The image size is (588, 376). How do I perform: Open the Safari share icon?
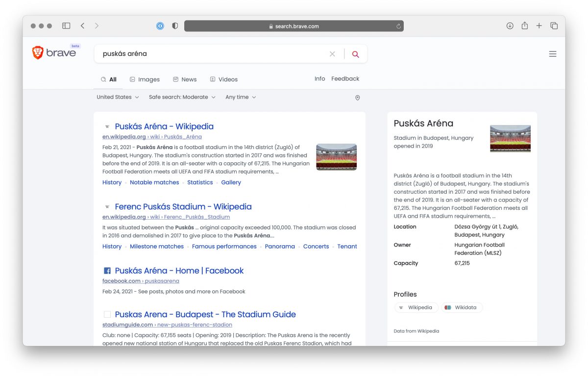click(x=524, y=26)
